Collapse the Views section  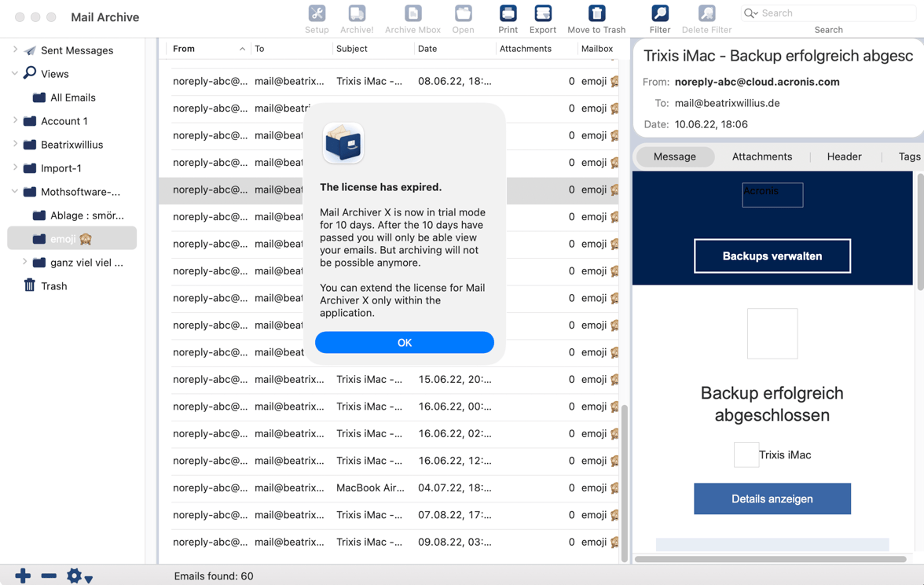coord(15,74)
